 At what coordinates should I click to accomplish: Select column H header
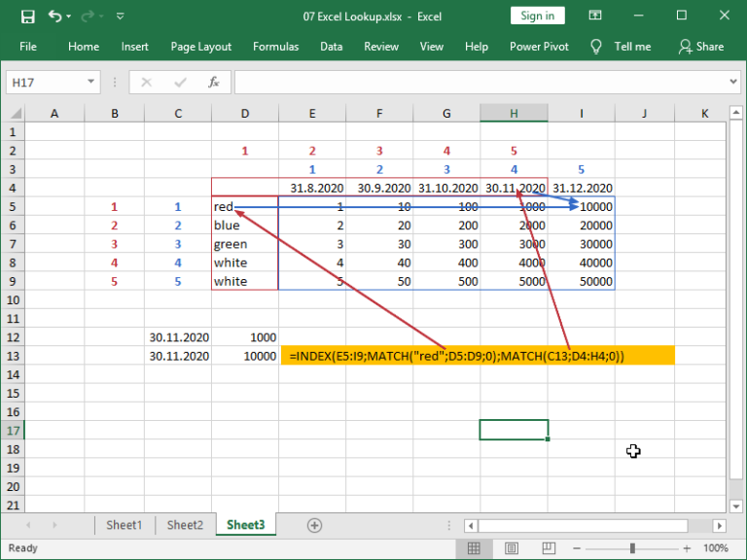click(x=514, y=114)
